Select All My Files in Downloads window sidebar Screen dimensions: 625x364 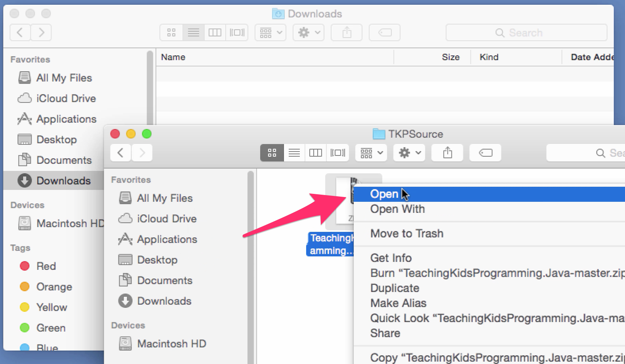click(x=64, y=78)
